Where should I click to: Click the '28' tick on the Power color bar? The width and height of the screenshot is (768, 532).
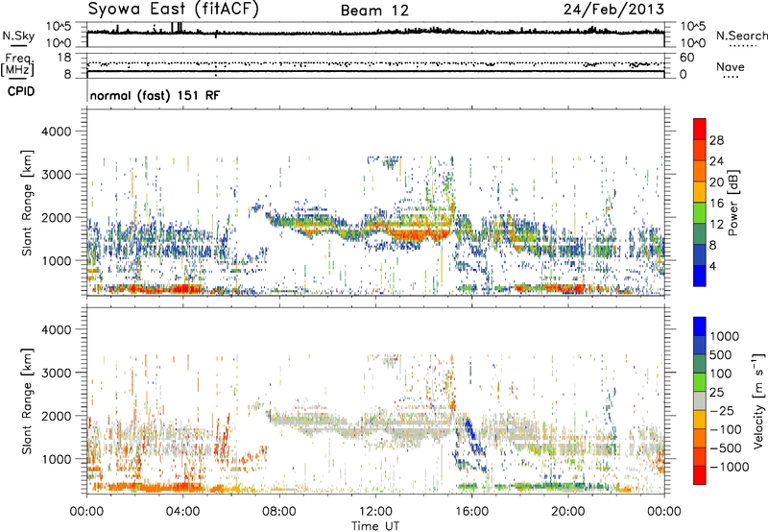tap(716, 140)
